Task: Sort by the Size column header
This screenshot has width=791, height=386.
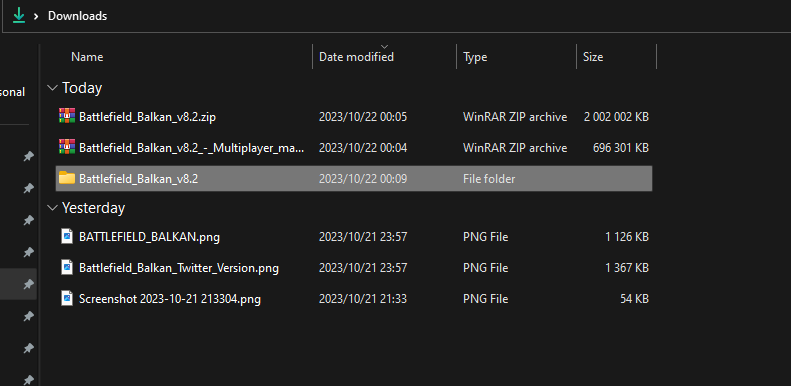Action: [593, 57]
